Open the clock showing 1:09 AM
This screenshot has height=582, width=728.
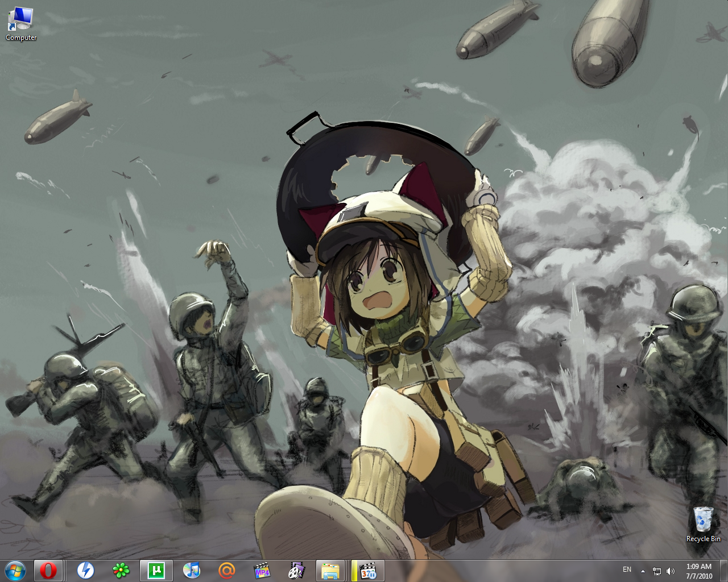[699, 571]
